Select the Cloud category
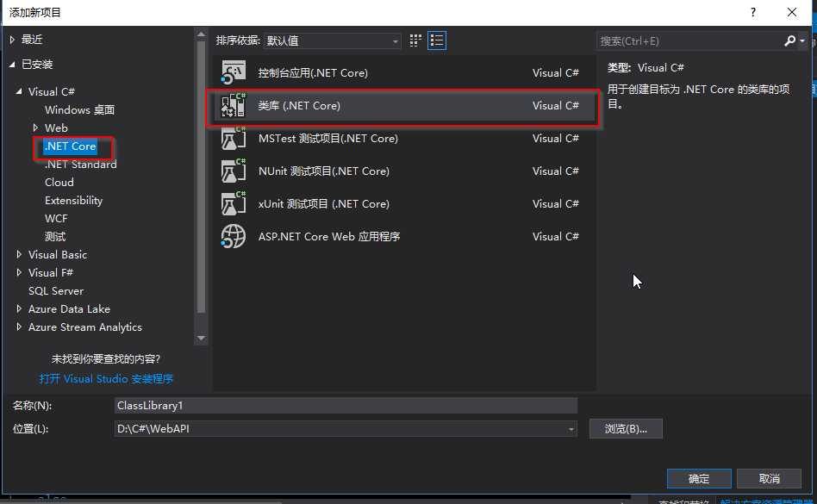 [x=59, y=183]
